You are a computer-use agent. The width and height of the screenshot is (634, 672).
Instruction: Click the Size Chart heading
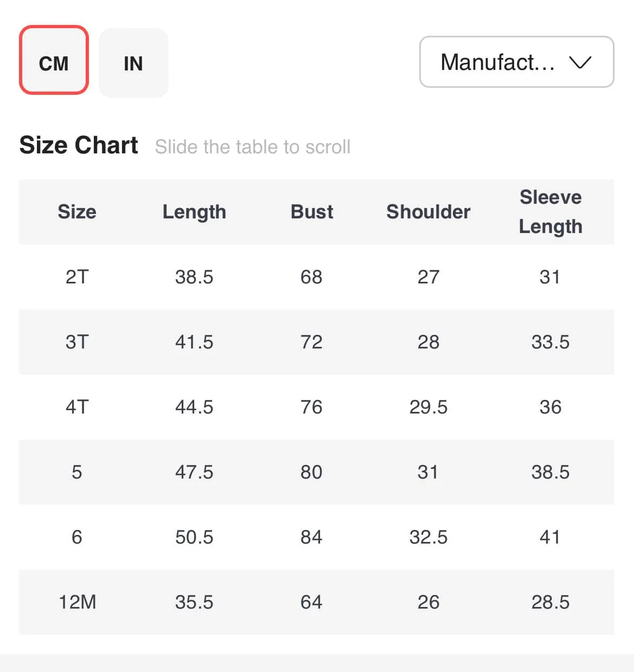[x=79, y=145]
